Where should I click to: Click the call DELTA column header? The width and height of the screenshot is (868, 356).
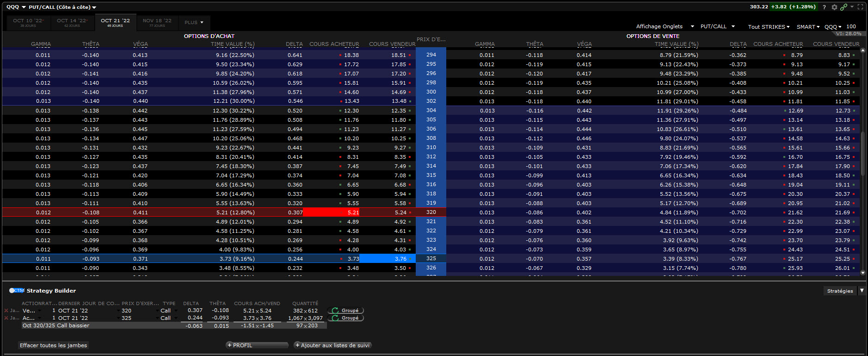[x=294, y=44]
